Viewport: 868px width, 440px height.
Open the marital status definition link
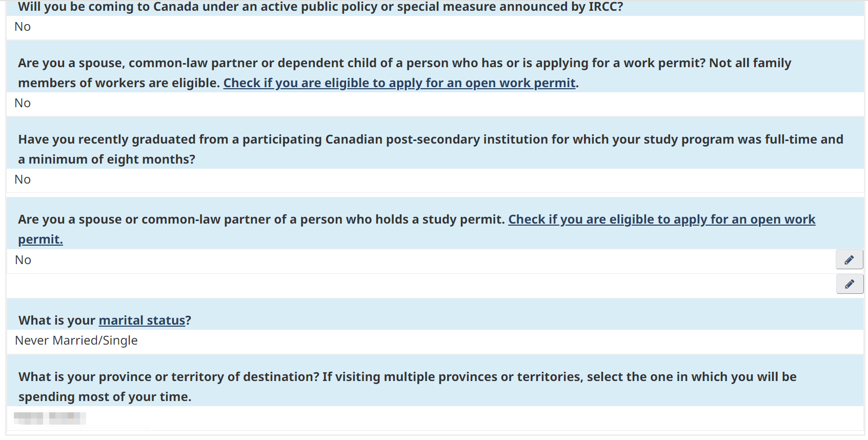click(142, 321)
